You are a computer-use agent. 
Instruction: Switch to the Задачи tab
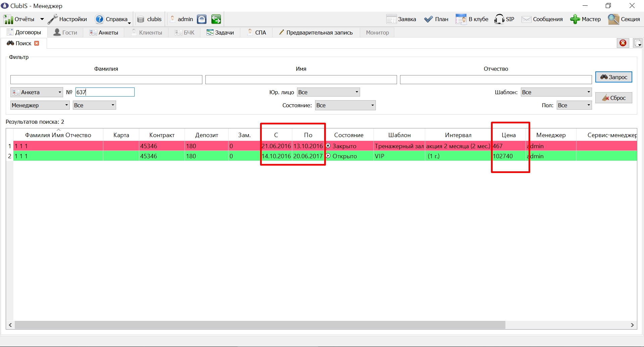pos(220,33)
